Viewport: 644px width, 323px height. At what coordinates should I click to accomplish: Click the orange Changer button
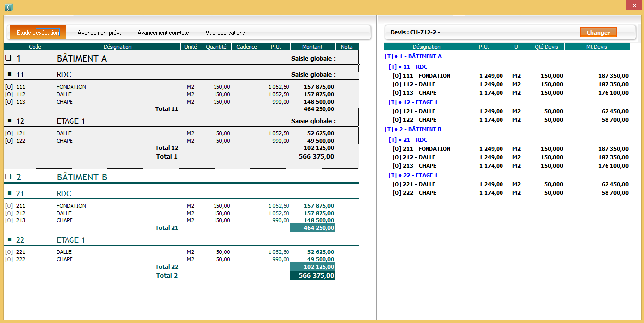[x=598, y=33]
